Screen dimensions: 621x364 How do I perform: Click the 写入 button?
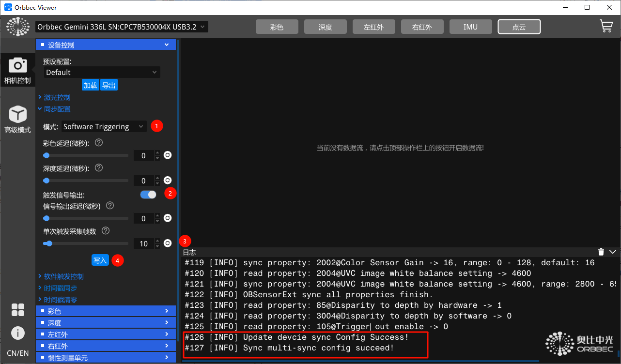click(x=100, y=260)
